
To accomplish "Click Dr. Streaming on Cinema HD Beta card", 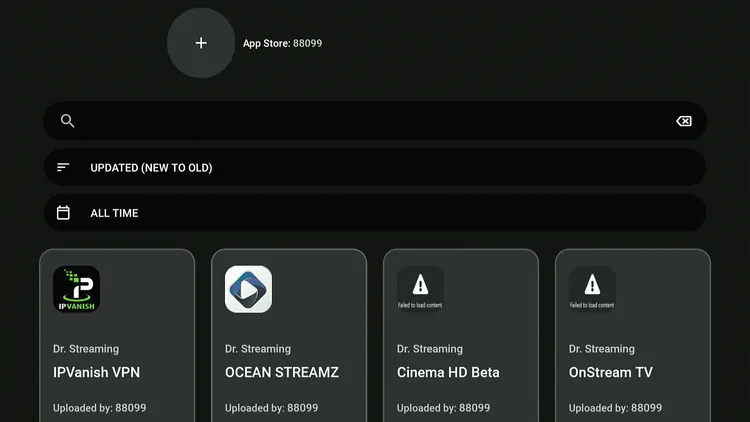I will 430,349.
